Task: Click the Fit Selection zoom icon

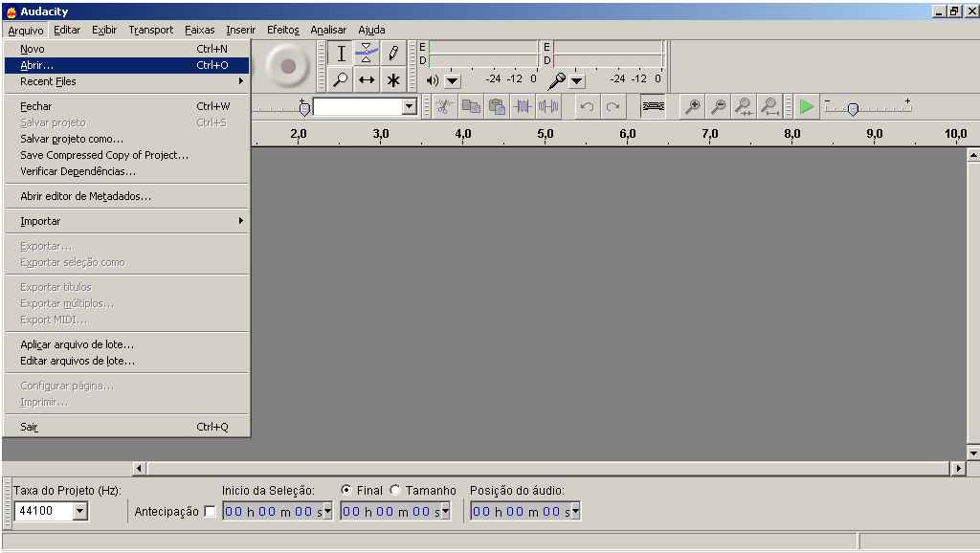Action: click(744, 107)
